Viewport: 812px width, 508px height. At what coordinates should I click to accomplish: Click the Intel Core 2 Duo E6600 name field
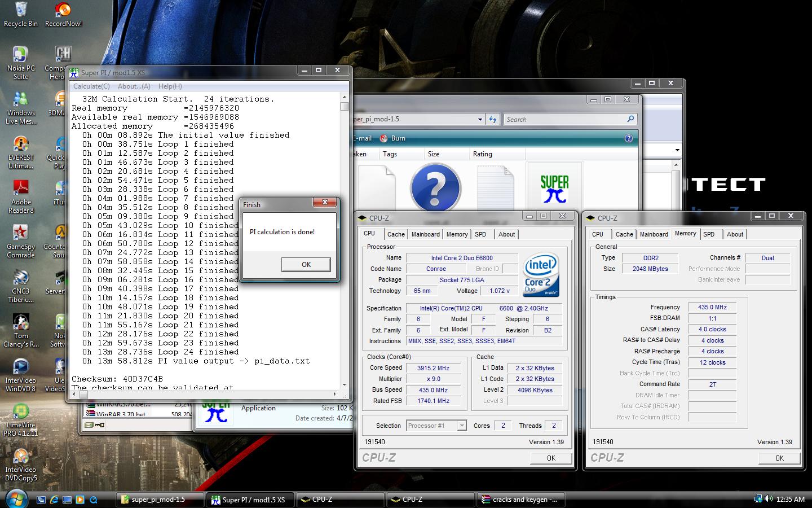[462, 258]
